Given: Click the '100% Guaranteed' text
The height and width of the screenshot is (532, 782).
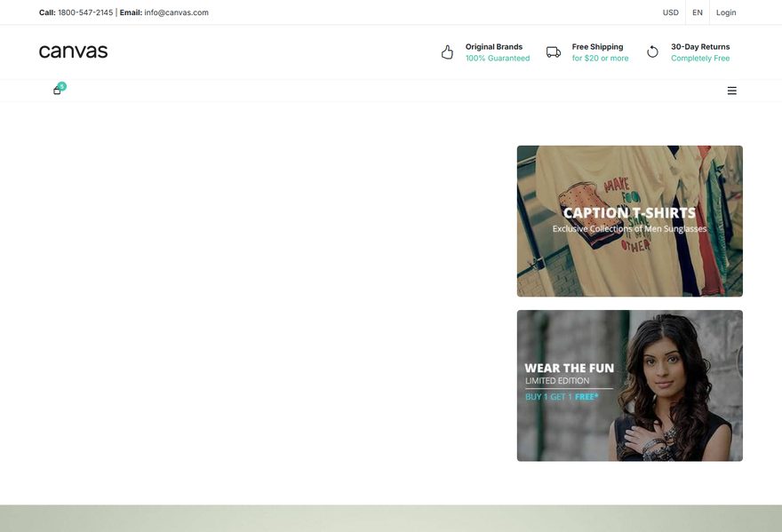Looking at the screenshot, I should coord(498,59).
